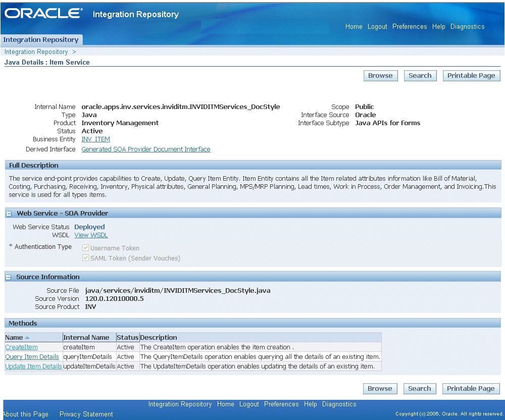505x420 pixels.
Task: Open Preferences from the top navigation
Action: coord(410,27)
